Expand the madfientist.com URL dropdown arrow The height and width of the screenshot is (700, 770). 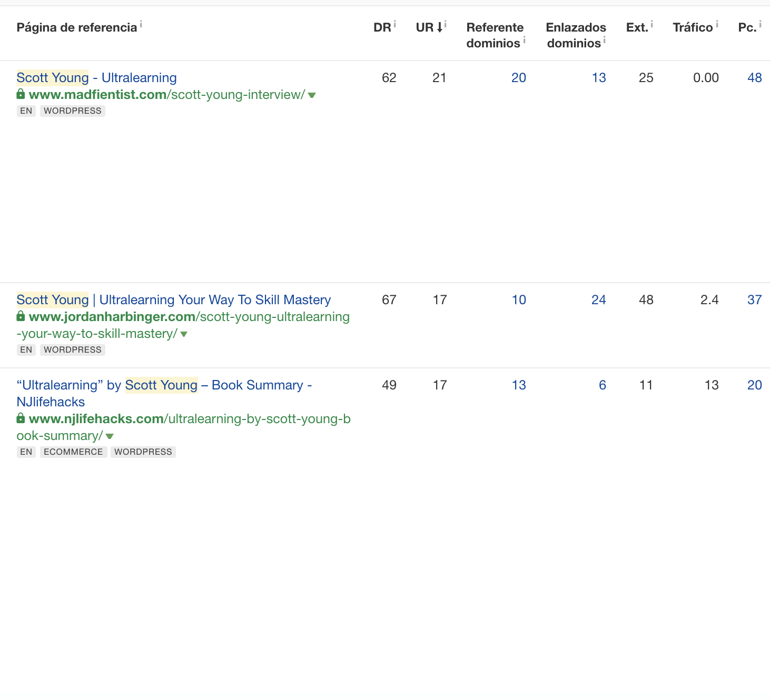click(x=312, y=95)
